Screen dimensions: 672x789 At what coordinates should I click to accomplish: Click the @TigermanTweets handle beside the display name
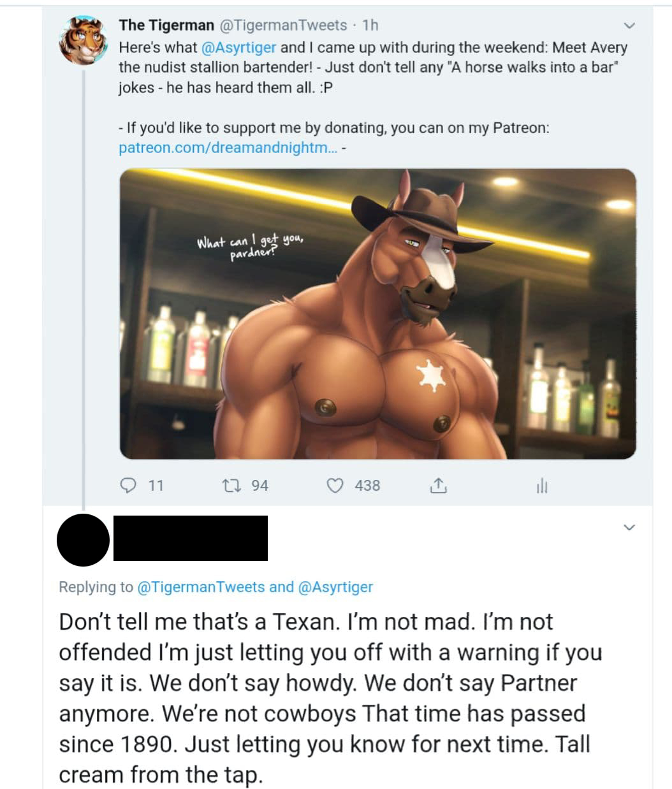[284, 25]
